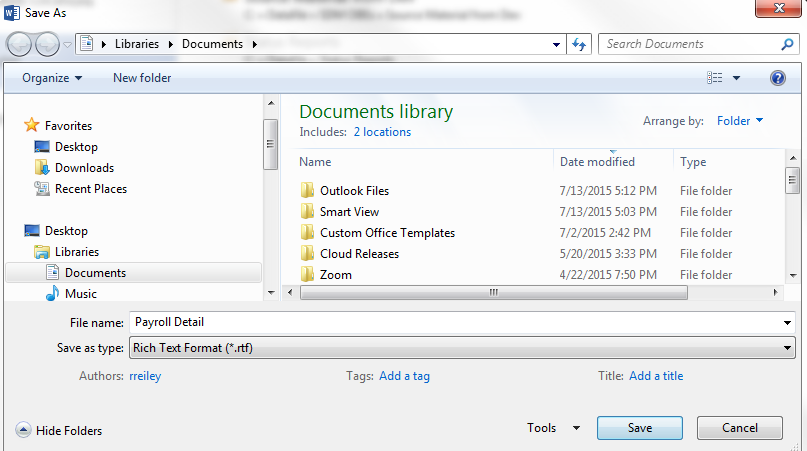Screen dimensions: 807x451
Task: Click Add a tag link
Action: click(x=404, y=376)
